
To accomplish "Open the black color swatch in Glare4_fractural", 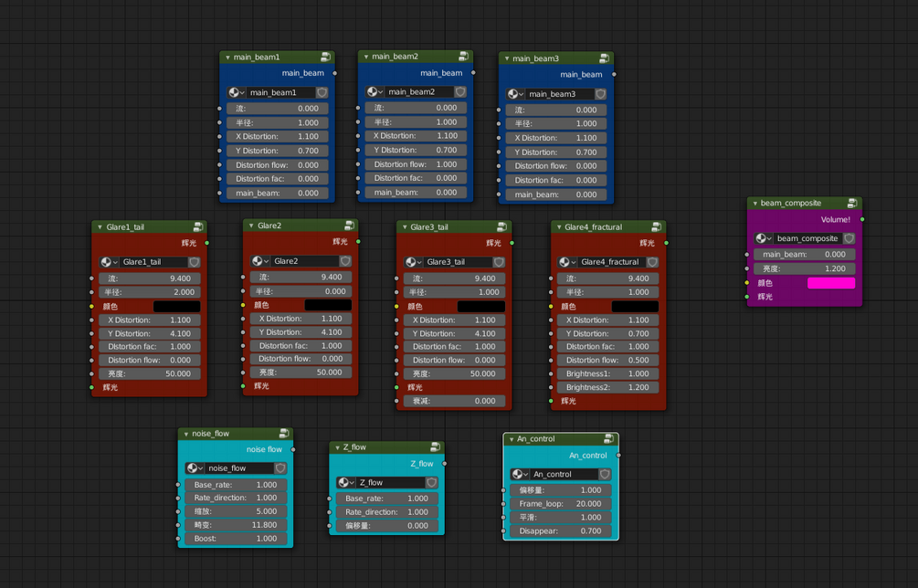I will click(635, 307).
